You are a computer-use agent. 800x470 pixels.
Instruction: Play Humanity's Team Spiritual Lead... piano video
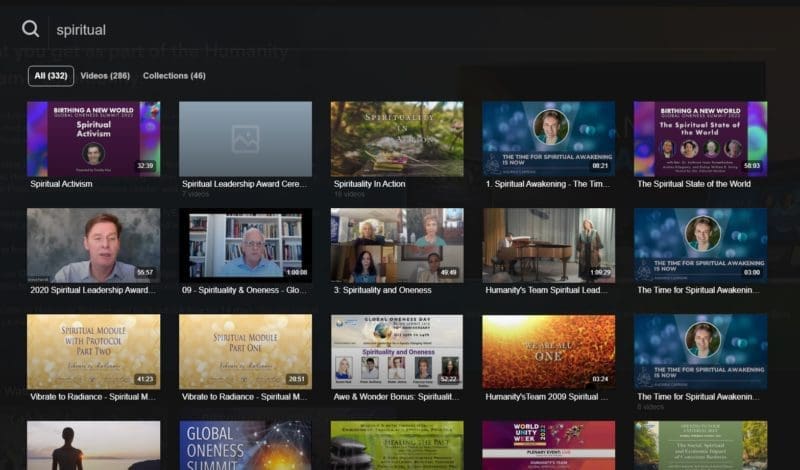(x=548, y=245)
